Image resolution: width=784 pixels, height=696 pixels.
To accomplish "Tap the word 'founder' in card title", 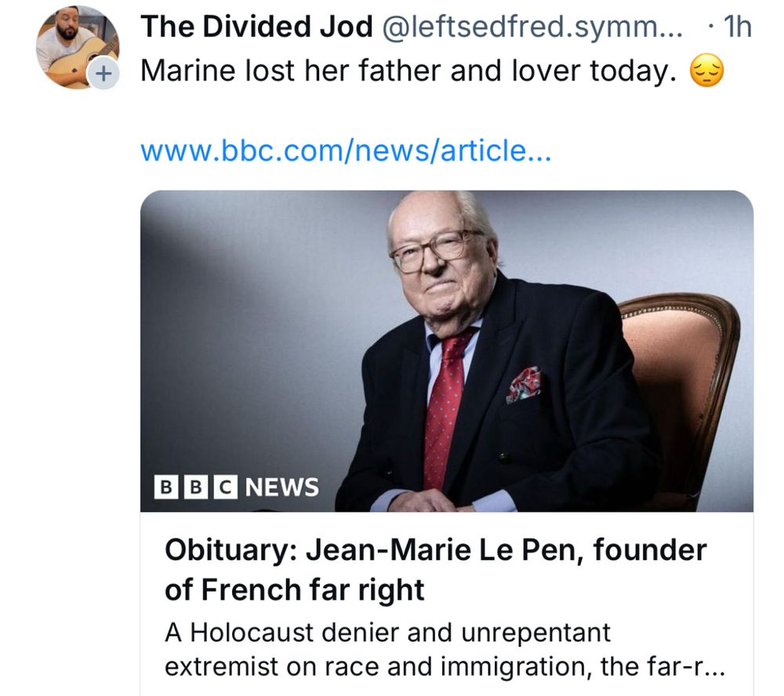I will coord(650,549).
